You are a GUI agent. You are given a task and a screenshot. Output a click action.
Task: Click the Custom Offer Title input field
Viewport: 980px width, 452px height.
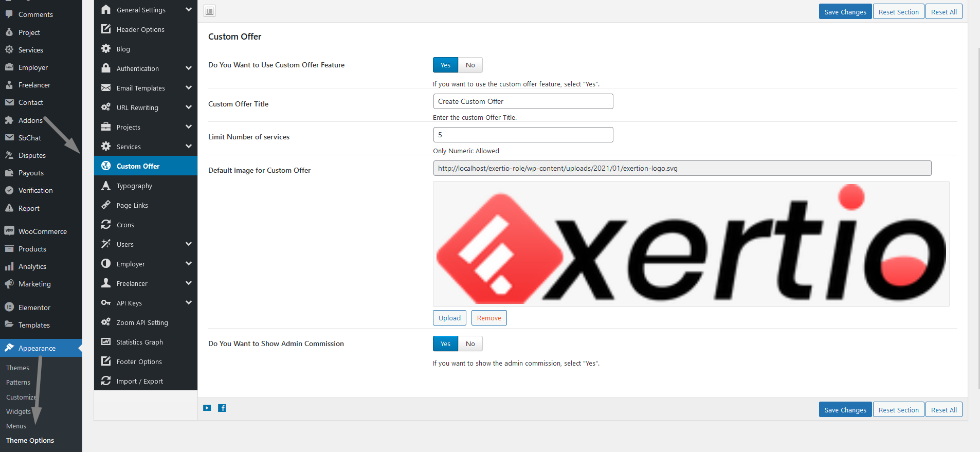pyautogui.click(x=523, y=101)
